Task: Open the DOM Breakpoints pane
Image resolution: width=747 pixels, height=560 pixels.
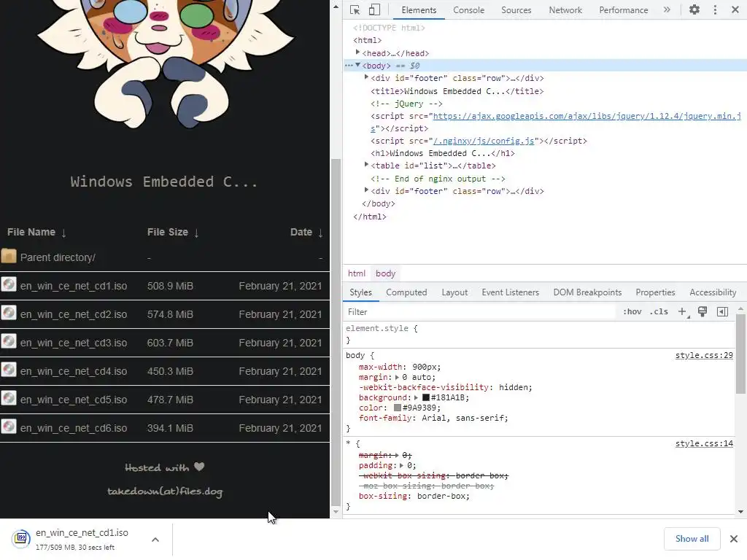Action: (587, 292)
